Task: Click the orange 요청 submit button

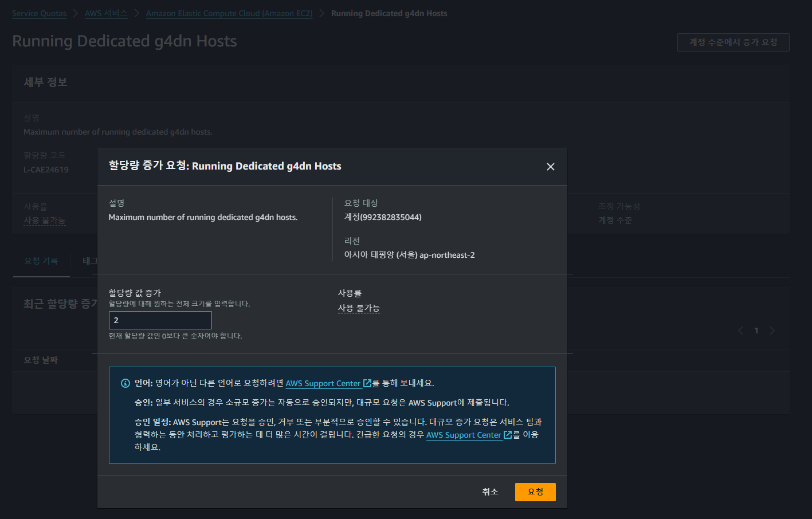Action: [x=535, y=492]
